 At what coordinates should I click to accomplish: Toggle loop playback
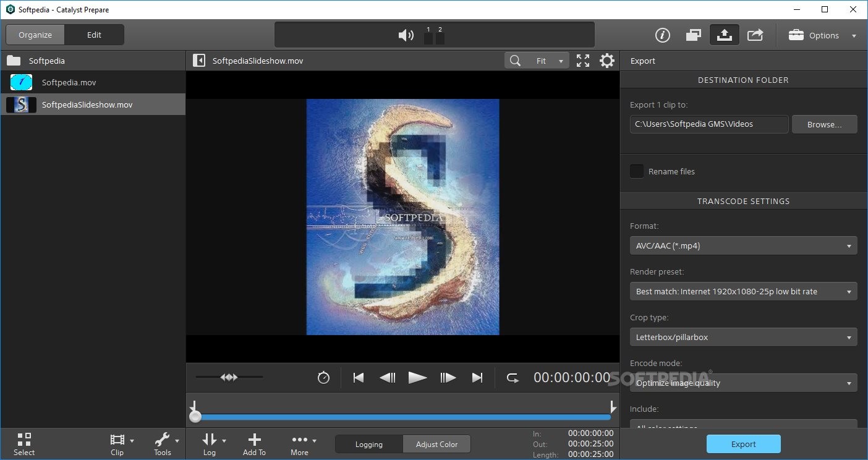513,378
